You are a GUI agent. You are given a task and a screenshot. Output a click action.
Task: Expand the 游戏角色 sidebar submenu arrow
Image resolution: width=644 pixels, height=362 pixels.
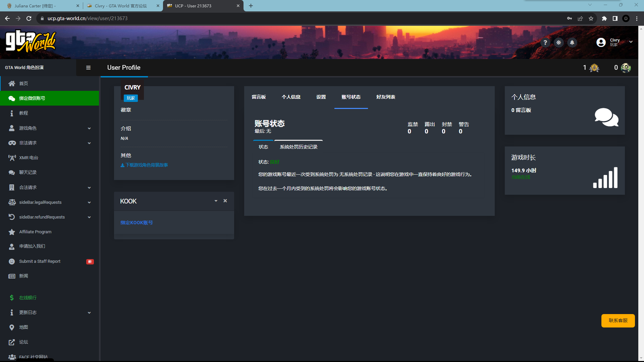89,128
